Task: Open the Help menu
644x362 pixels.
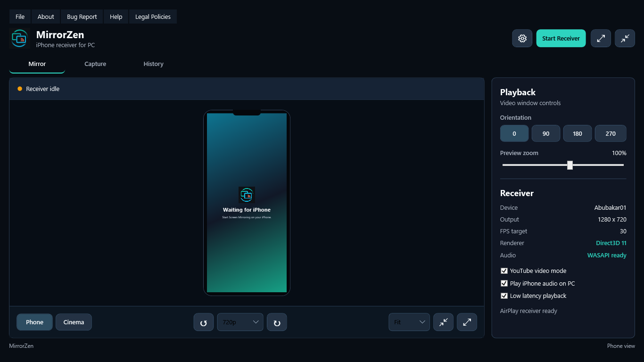Action: point(116,16)
